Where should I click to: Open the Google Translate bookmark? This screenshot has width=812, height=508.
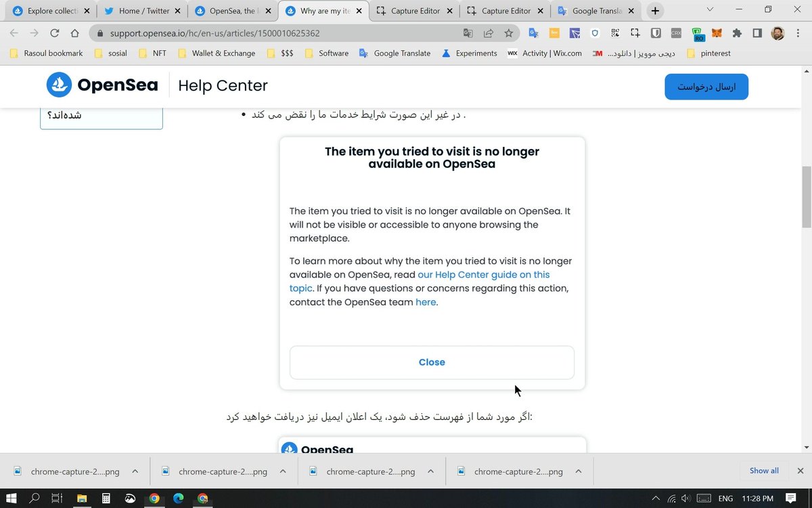[x=395, y=54]
